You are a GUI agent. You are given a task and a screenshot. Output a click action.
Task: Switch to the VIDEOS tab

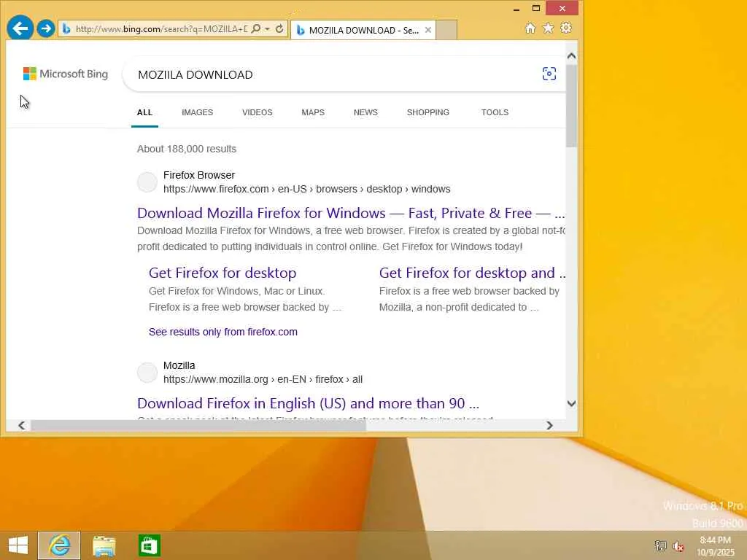pos(258,112)
